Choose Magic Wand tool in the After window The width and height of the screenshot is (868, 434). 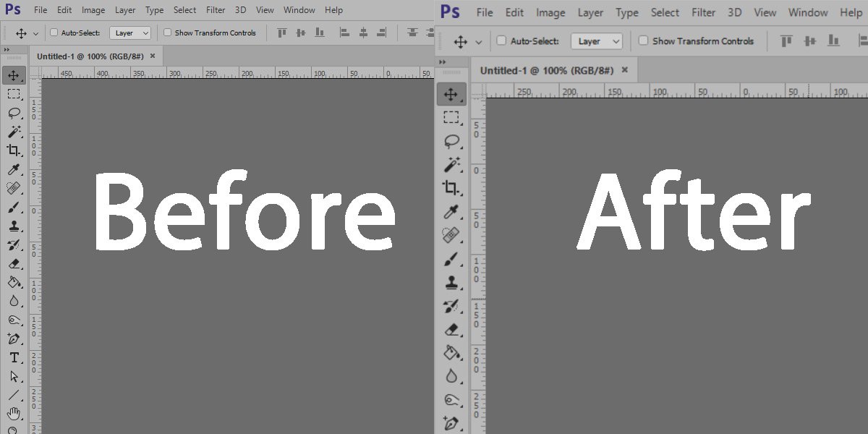451,164
